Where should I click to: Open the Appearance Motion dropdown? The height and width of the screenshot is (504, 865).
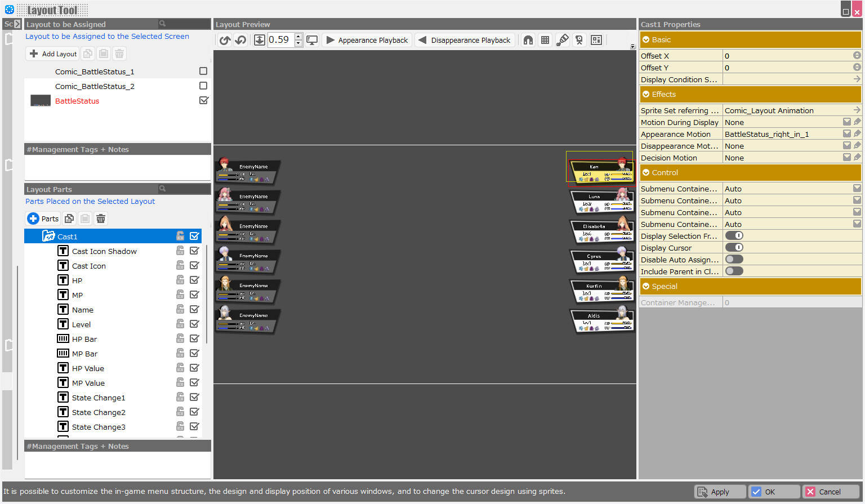[x=847, y=133]
